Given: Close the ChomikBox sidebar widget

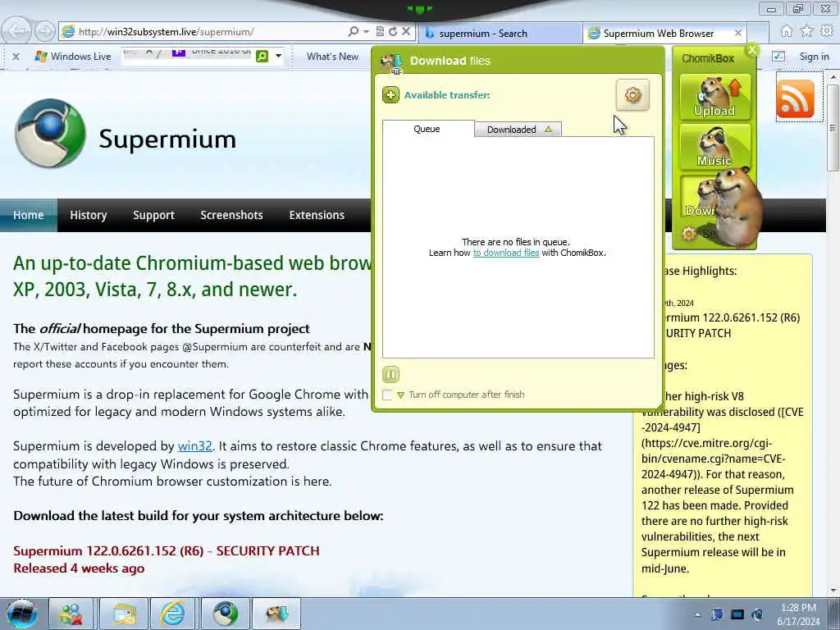Looking at the screenshot, I should point(752,50).
